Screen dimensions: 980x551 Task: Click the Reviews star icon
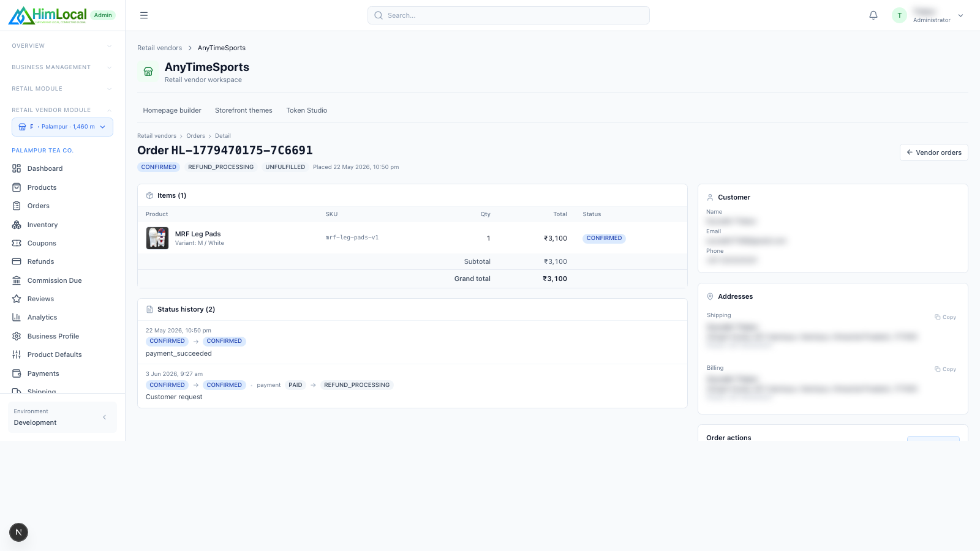(x=17, y=299)
